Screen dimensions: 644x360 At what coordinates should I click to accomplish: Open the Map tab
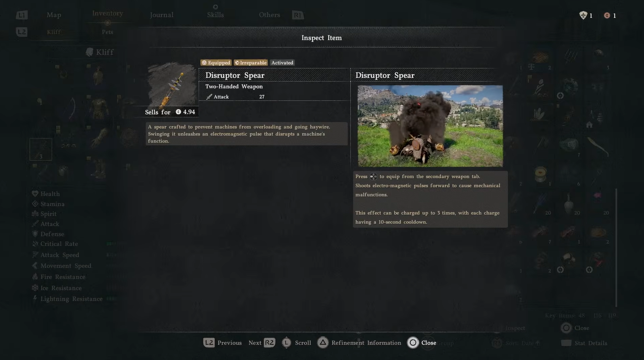(54, 15)
